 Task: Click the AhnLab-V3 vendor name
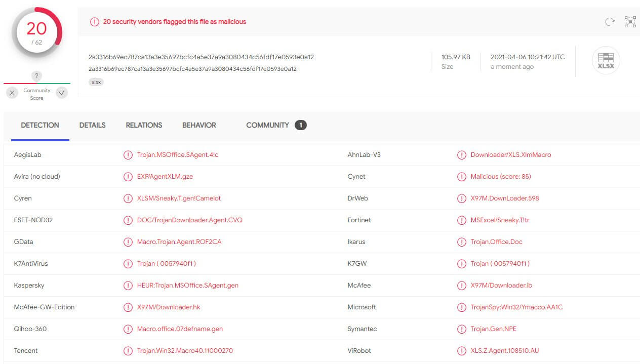pos(364,155)
